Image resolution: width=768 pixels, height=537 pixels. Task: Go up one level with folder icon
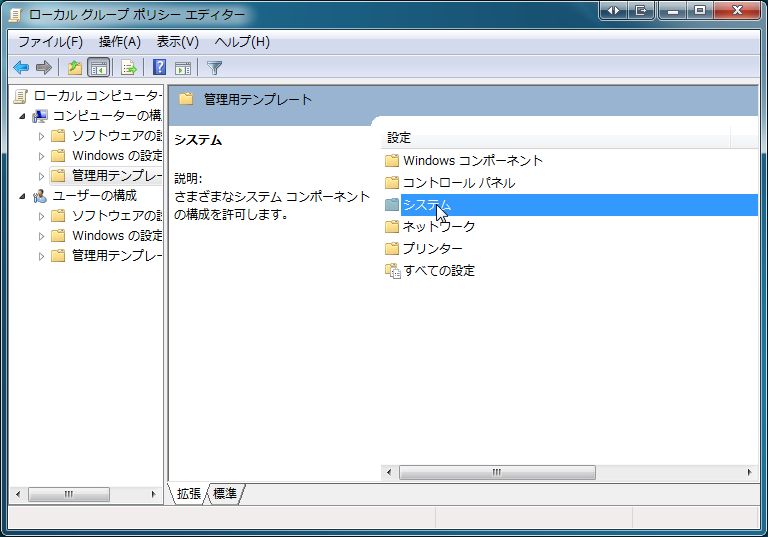point(74,68)
